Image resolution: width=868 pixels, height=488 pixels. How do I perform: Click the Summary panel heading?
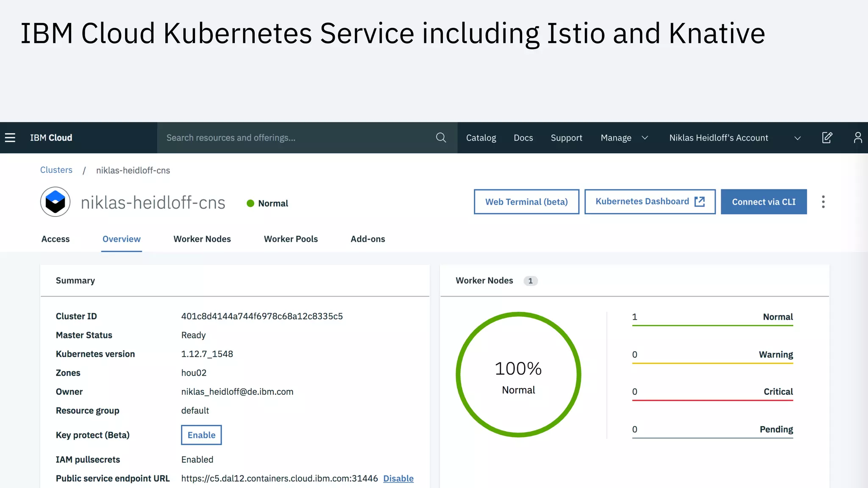[75, 280]
